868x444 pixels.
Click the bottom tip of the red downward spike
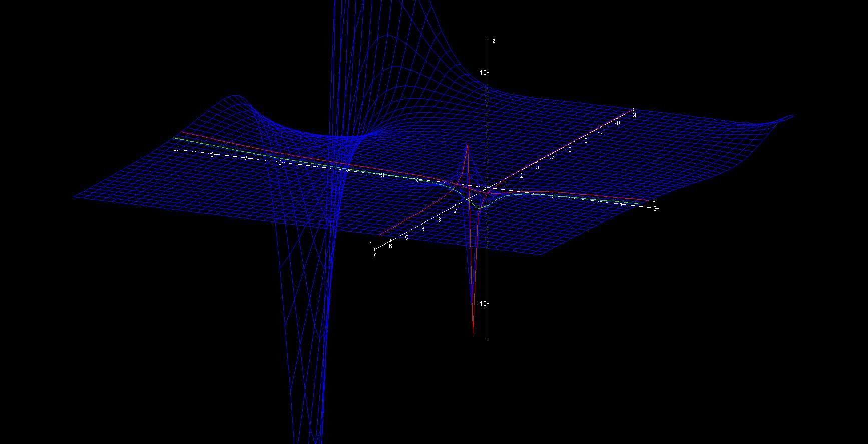(473, 333)
